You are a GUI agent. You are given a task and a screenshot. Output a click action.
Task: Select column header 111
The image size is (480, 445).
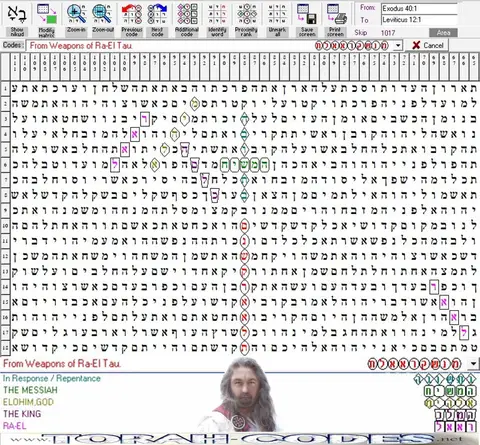[15, 66]
